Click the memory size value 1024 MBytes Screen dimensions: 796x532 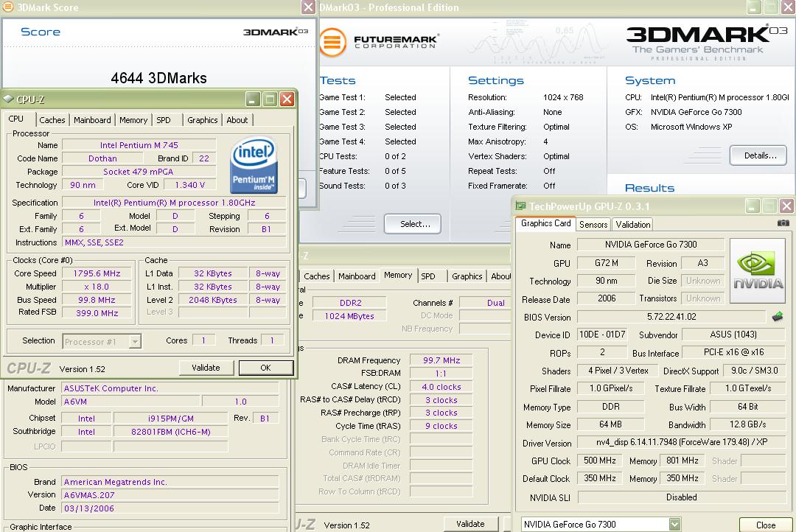(x=349, y=316)
